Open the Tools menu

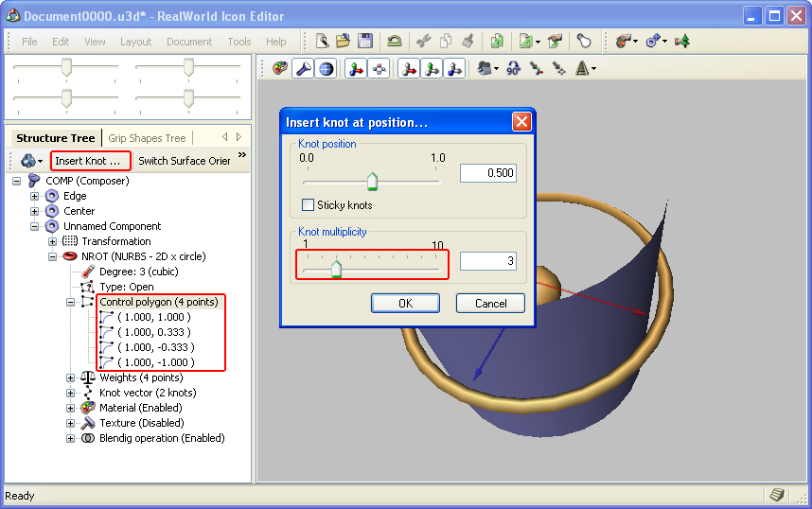point(239,42)
